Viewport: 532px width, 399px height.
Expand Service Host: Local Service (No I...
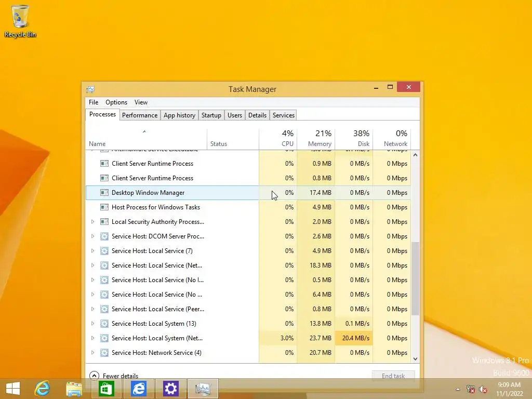[92, 280]
